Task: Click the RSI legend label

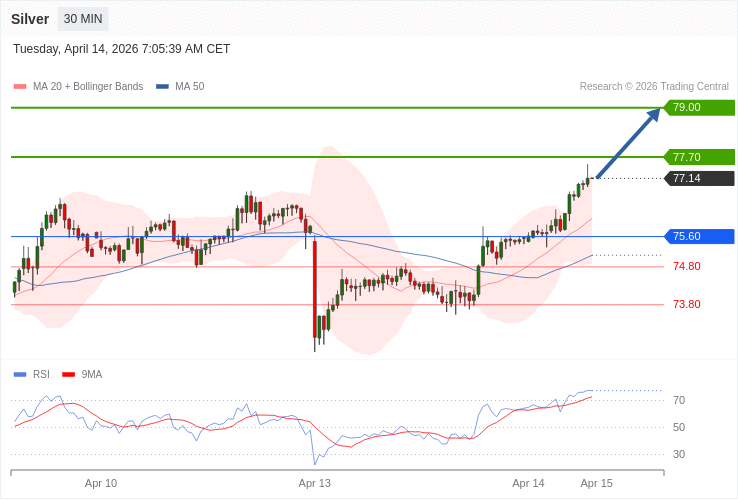Action: [41, 375]
